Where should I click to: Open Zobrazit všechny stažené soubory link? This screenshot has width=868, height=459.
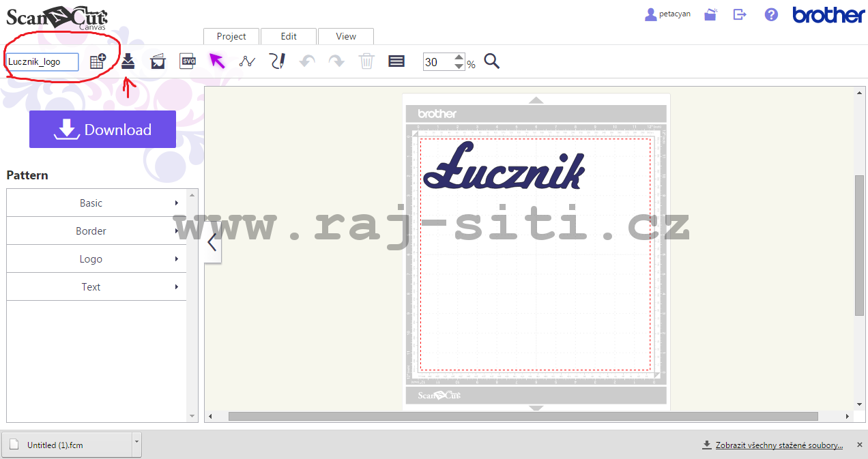click(x=777, y=445)
